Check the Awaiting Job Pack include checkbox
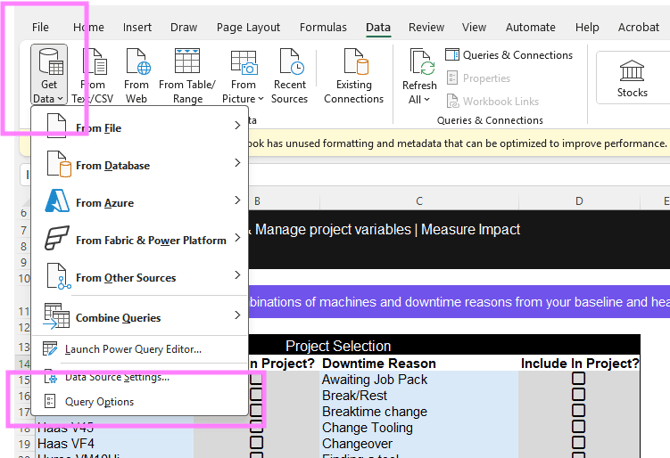 pos(578,379)
